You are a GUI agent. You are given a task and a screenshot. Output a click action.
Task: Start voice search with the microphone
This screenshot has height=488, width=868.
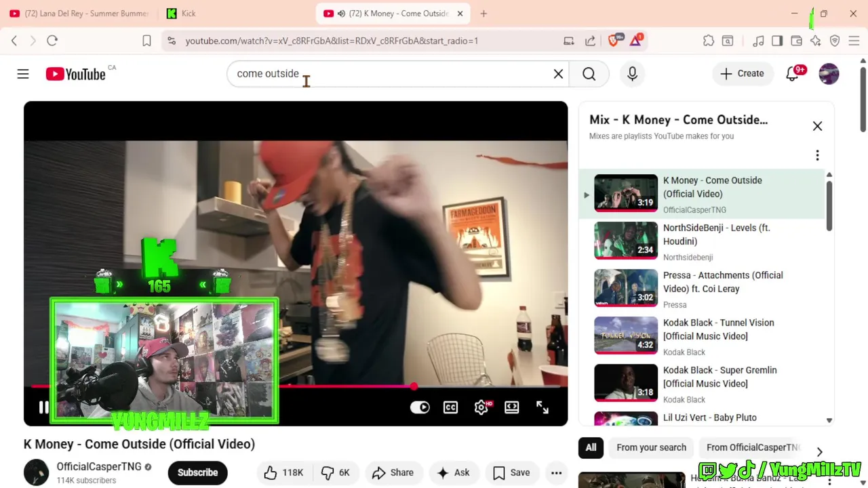point(632,74)
